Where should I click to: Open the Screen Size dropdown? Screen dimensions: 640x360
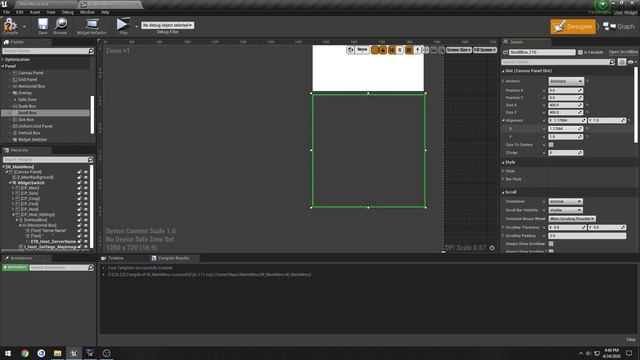coord(459,50)
